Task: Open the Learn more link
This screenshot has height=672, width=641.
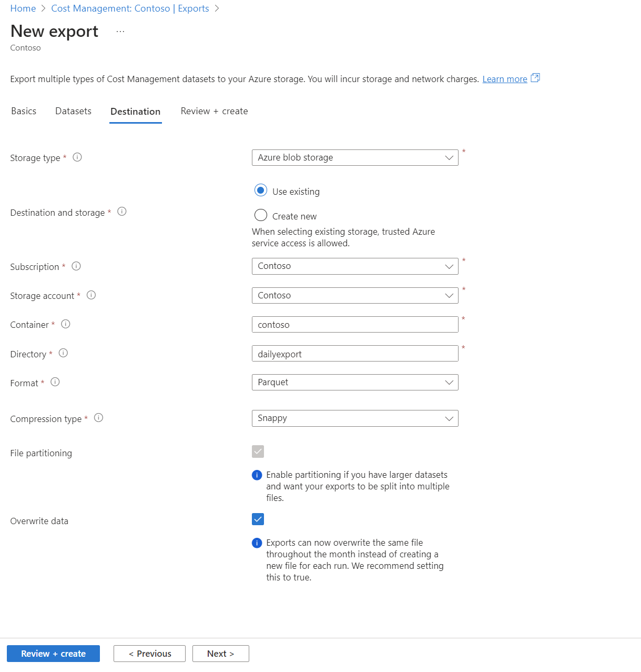Action: 505,79
